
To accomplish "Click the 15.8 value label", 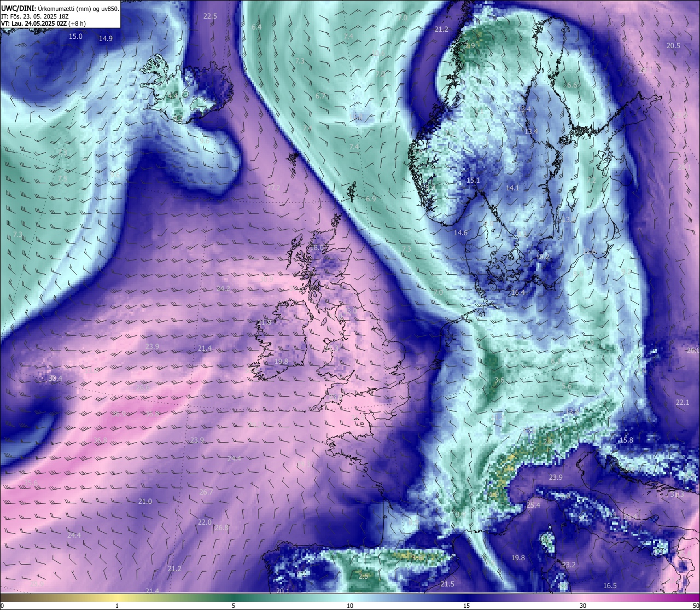I will tap(626, 440).
